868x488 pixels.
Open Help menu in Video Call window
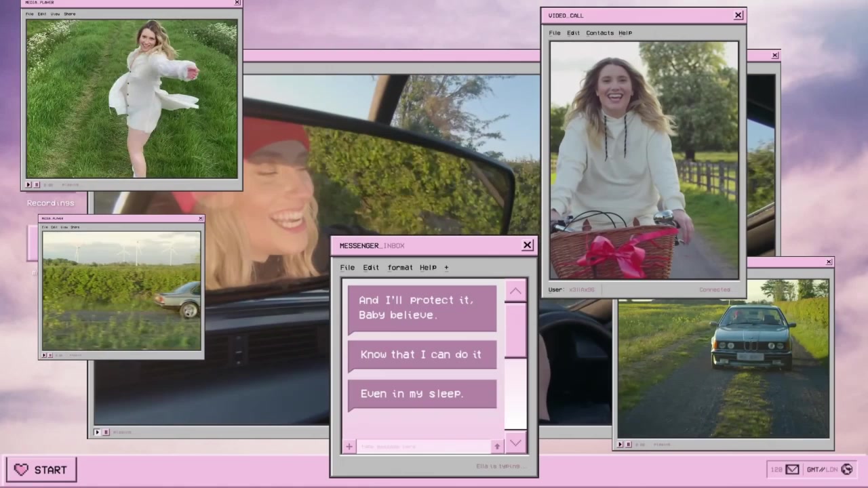click(625, 33)
